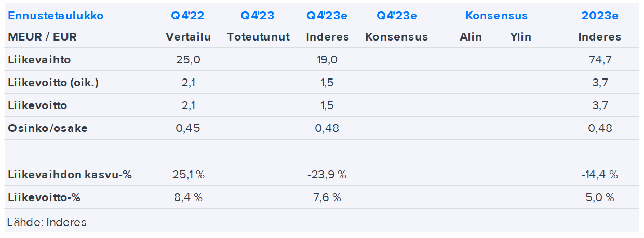Click the Alin consensus subheader
Image resolution: width=644 pixels, height=238 pixels.
pyautogui.click(x=471, y=37)
